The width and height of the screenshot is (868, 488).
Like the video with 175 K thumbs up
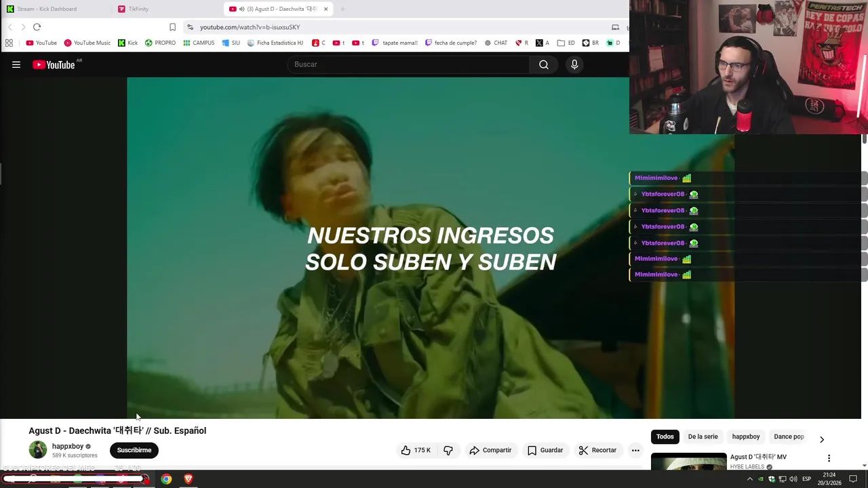coord(416,450)
